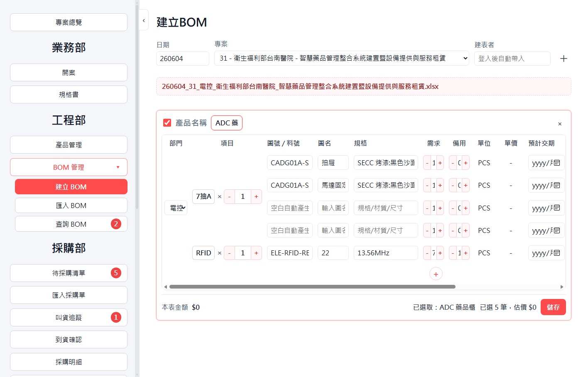Open 開案 in the sidebar
Image resolution: width=588 pixels, height=377 pixels.
click(x=69, y=72)
